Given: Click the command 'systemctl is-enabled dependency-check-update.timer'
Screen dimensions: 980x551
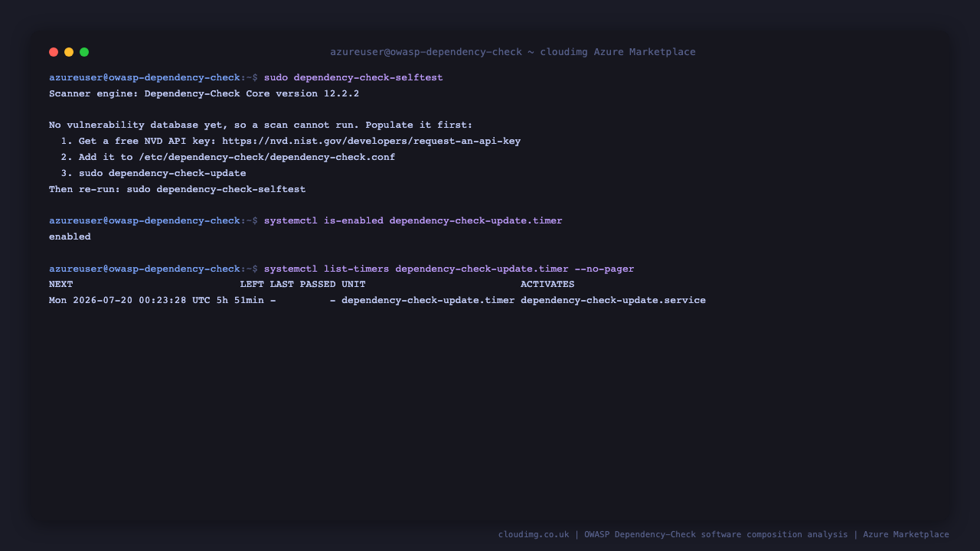Looking at the screenshot, I should pos(413,221).
